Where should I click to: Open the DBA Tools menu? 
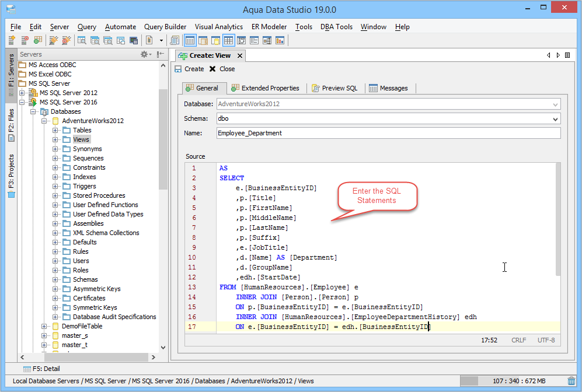coord(336,27)
